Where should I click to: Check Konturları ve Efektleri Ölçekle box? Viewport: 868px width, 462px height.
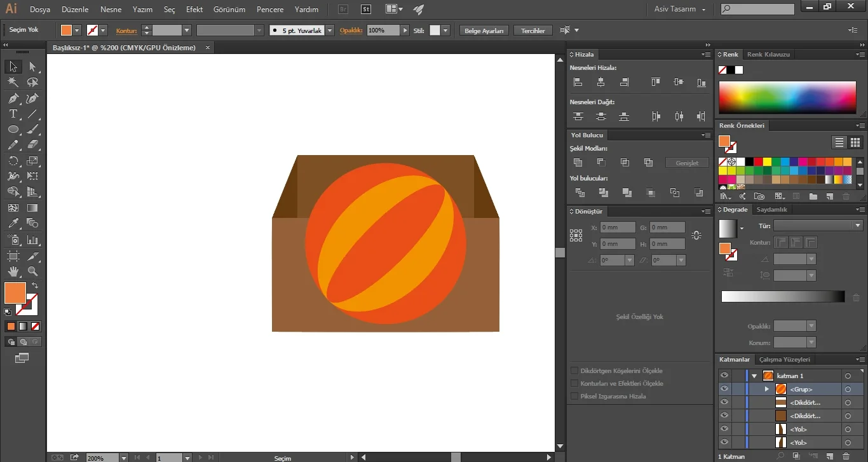click(574, 383)
